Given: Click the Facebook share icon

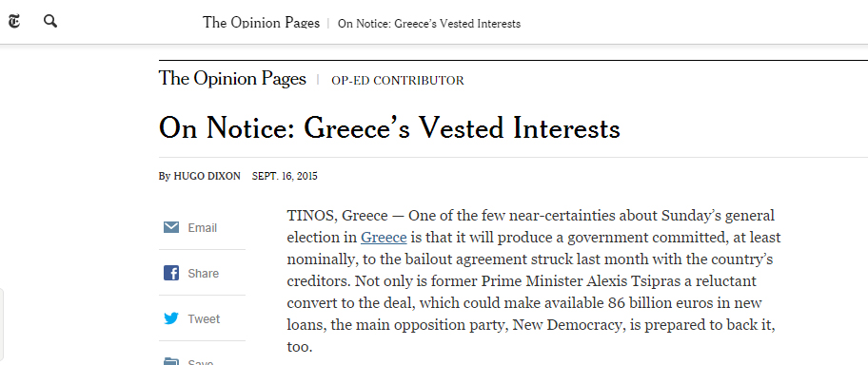Looking at the screenshot, I should (x=171, y=273).
